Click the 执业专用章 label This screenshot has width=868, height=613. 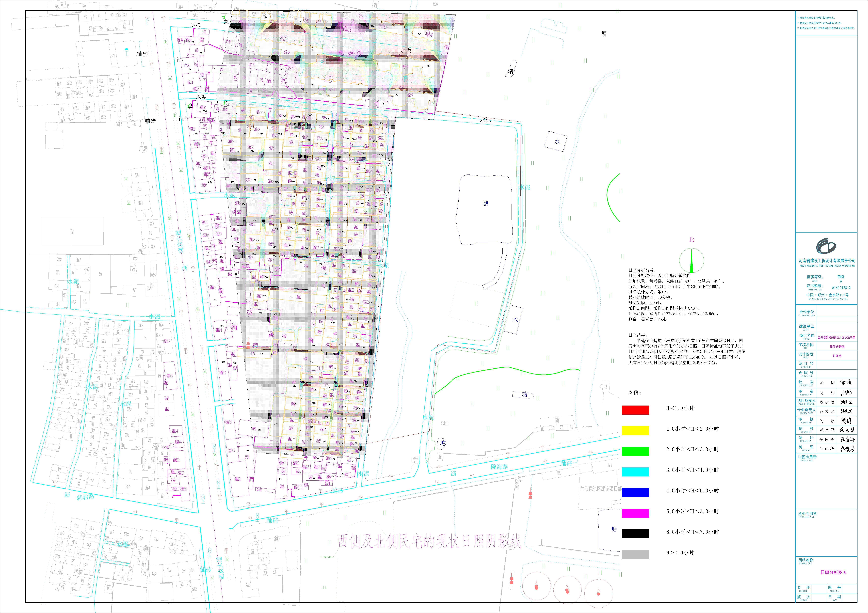coord(807,514)
